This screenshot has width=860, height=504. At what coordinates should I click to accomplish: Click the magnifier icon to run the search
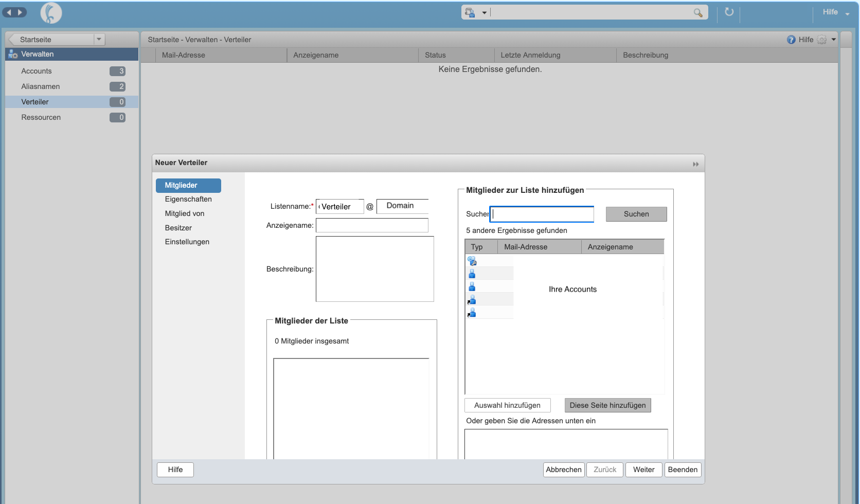697,12
